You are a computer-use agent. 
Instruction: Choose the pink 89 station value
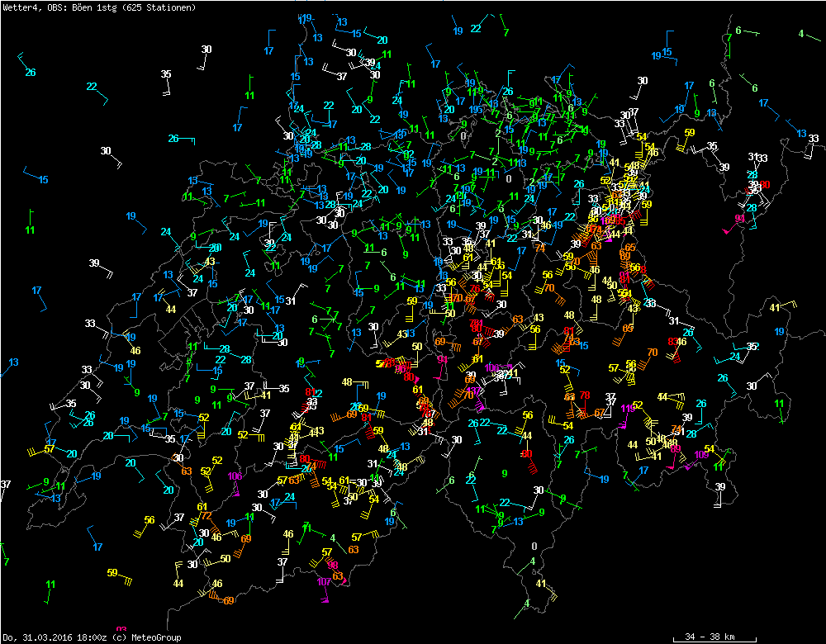point(675,448)
